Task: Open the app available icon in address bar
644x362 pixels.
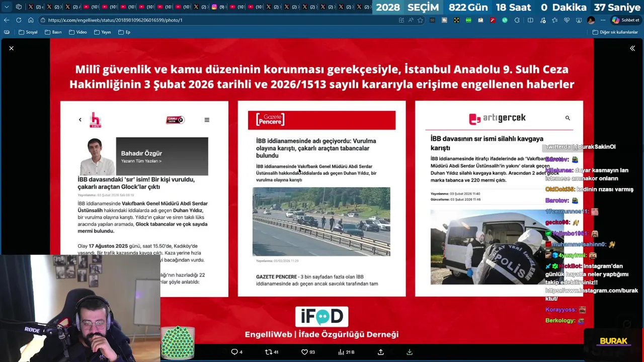Action: click(401, 20)
